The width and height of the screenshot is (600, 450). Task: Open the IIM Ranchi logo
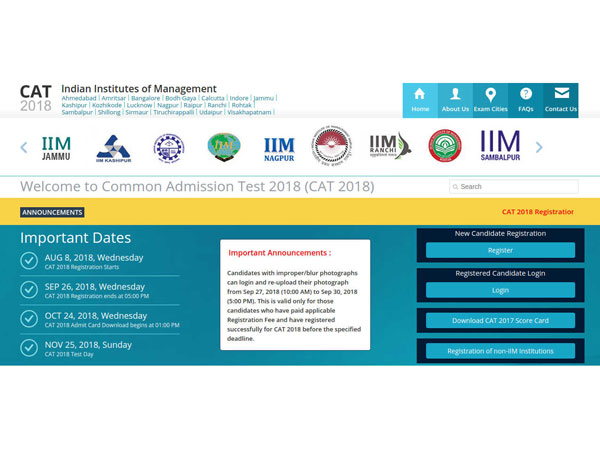[389, 147]
